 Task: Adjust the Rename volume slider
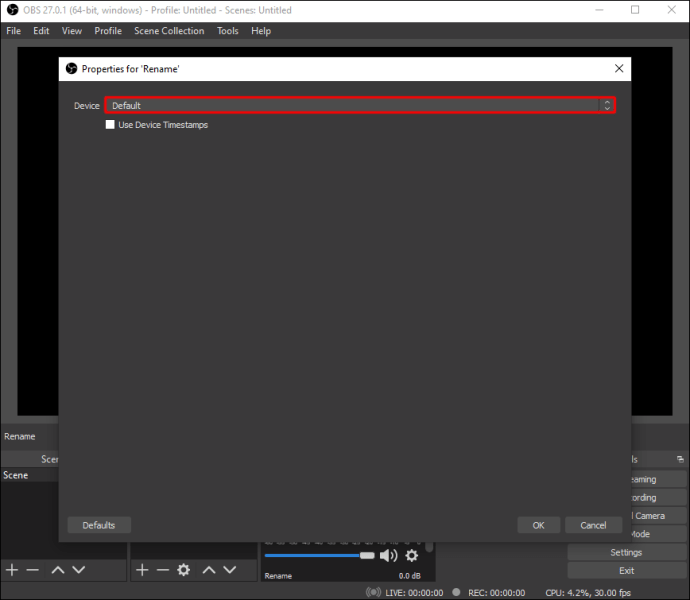point(319,556)
